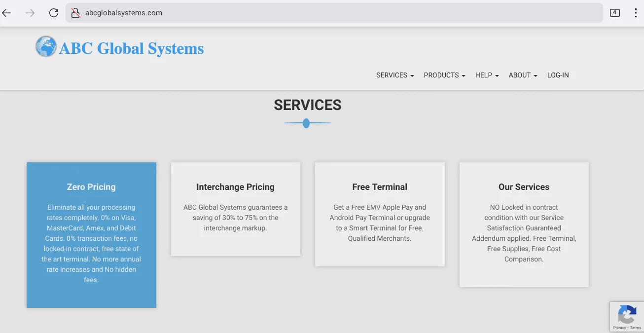Open the Our Services card heading
The height and width of the screenshot is (333, 644).
[524, 187]
